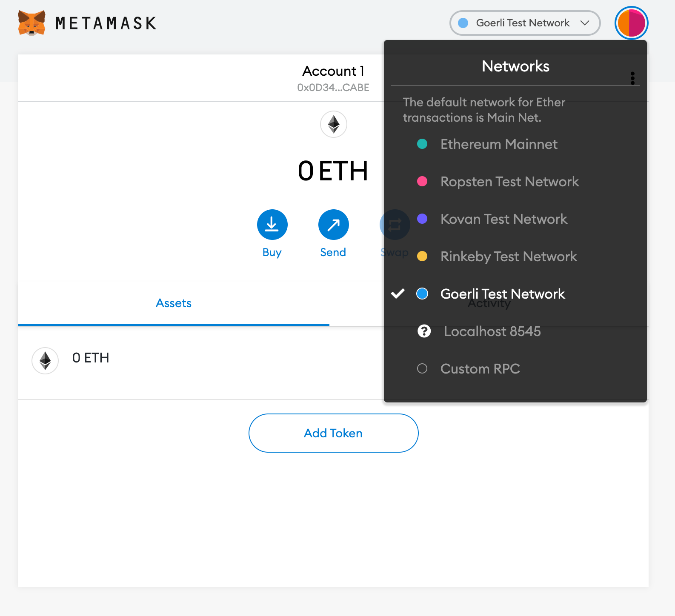This screenshot has width=675, height=616.
Task: Switch to Localhost 8545 network
Action: (515, 331)
